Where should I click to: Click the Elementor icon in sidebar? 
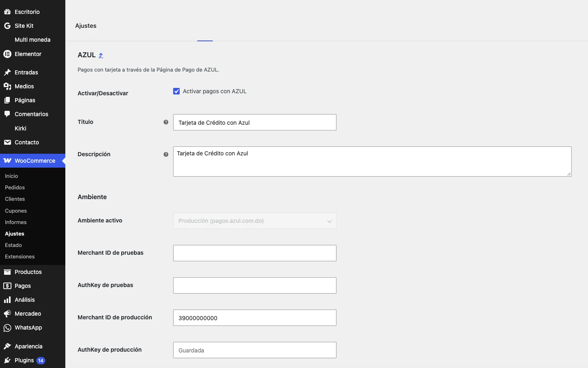[x=7, y=54]
